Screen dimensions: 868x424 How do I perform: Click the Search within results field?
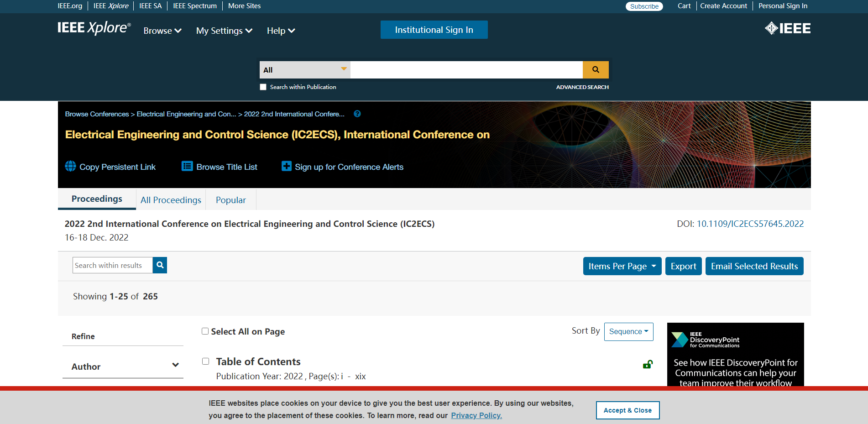[112, 265]
